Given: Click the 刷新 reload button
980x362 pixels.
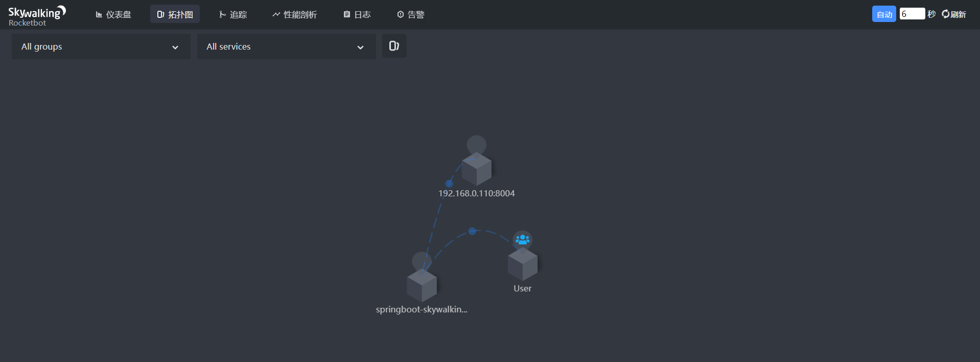Looking at the screenshot, I should [x=954, y=14].
